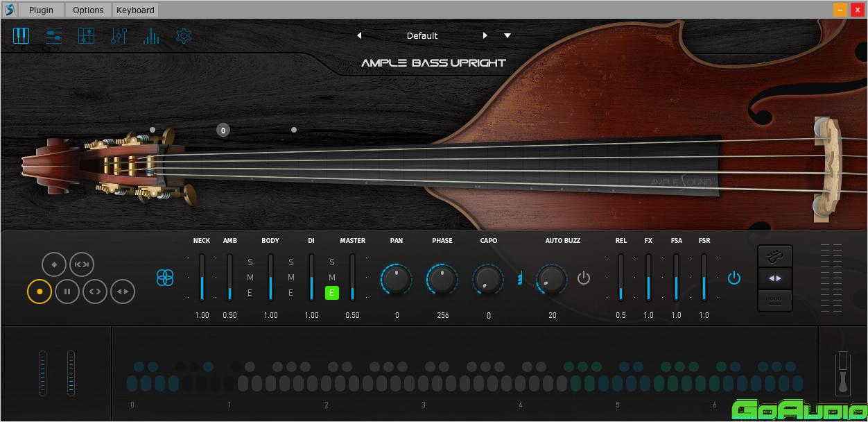Select the three-dots strum mode button

[x=775, y=300]
